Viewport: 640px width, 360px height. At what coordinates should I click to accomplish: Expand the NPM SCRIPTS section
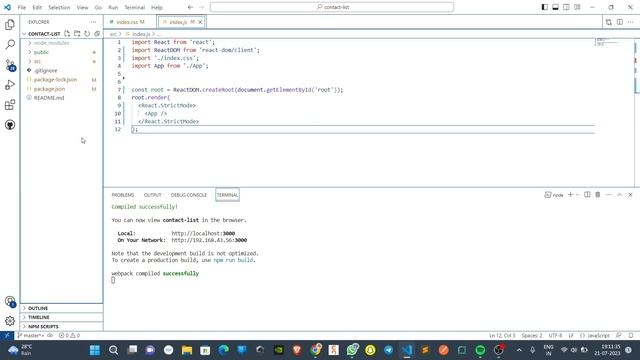click(62, 327)
